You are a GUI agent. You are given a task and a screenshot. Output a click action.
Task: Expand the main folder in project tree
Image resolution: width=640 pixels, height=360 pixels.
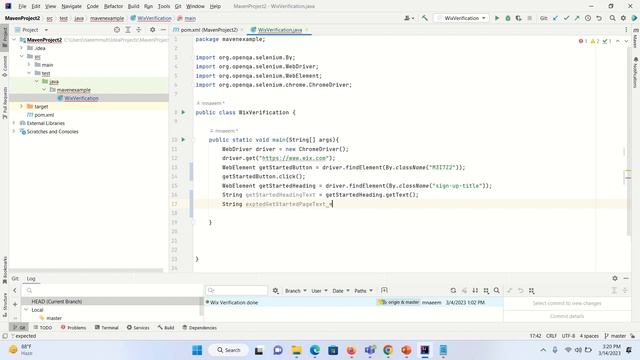coord(29,64)
